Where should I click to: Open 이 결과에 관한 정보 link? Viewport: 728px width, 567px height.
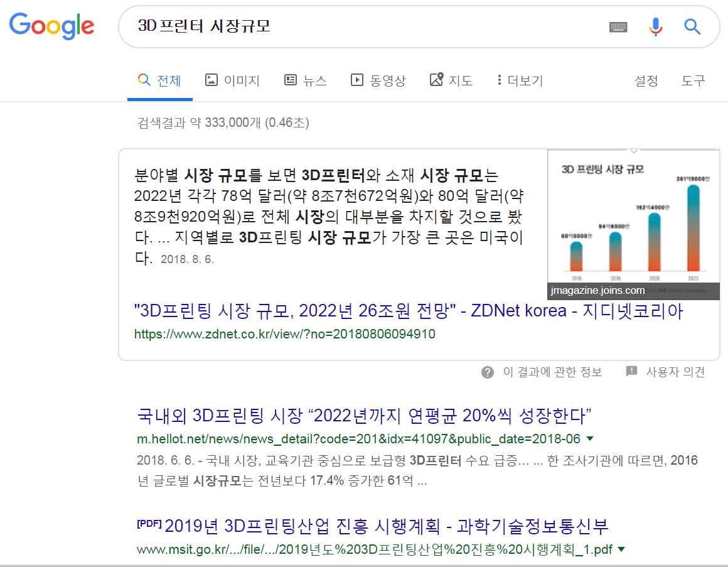click(552, 372)
